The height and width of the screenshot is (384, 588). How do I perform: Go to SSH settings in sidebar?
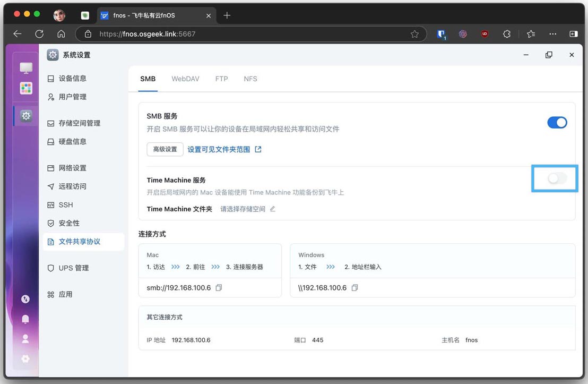(x=66, y=205)
